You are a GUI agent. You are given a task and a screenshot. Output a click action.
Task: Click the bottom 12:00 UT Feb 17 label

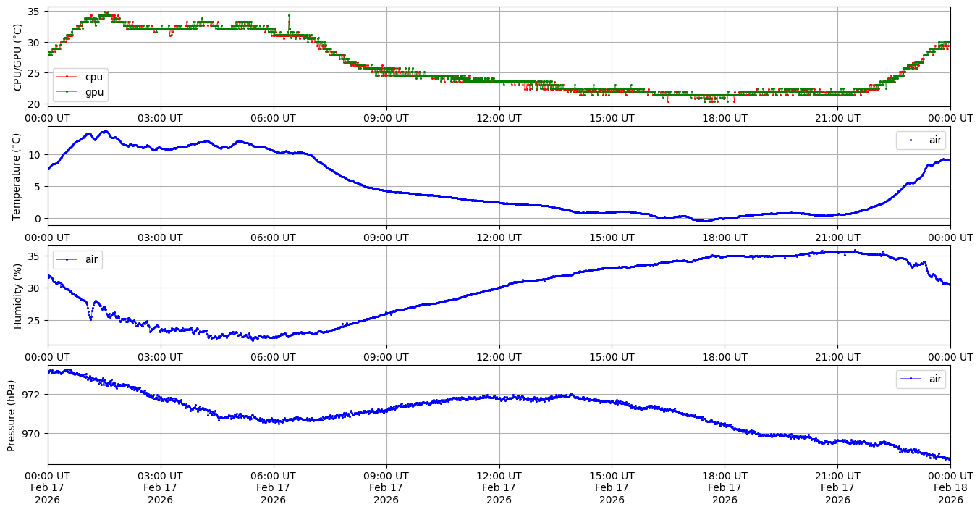(499, 488)
